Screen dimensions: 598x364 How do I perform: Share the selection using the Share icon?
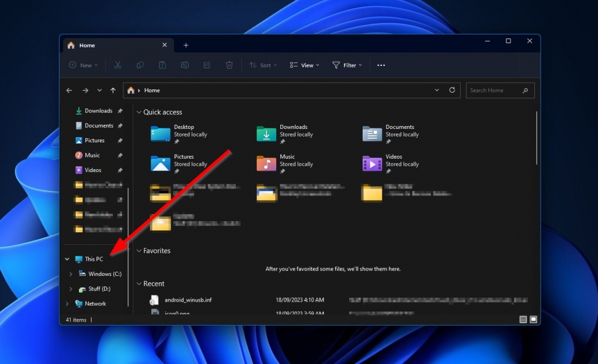tap(207, 65)
